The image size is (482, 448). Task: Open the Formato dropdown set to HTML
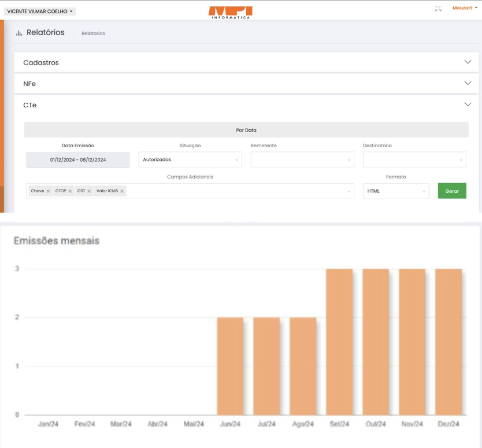(395, 191)
